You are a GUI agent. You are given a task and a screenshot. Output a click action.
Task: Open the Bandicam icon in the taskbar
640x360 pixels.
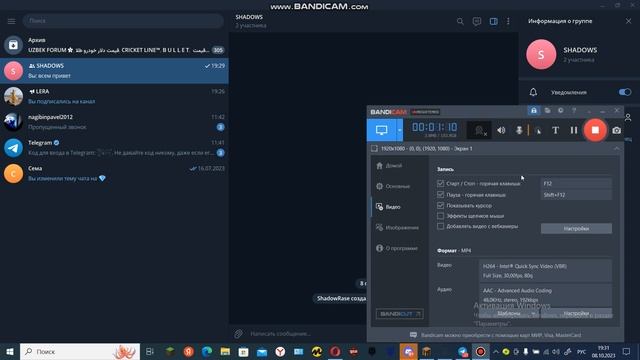481,351
